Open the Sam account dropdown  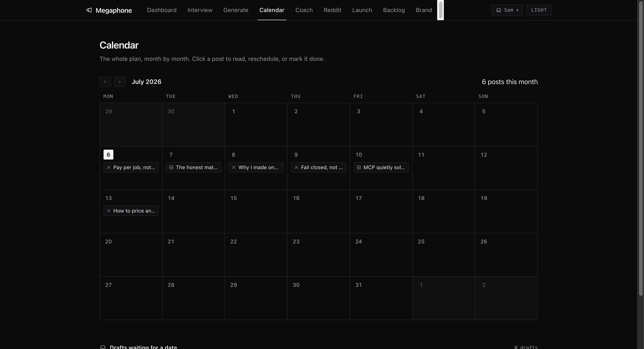507,10
